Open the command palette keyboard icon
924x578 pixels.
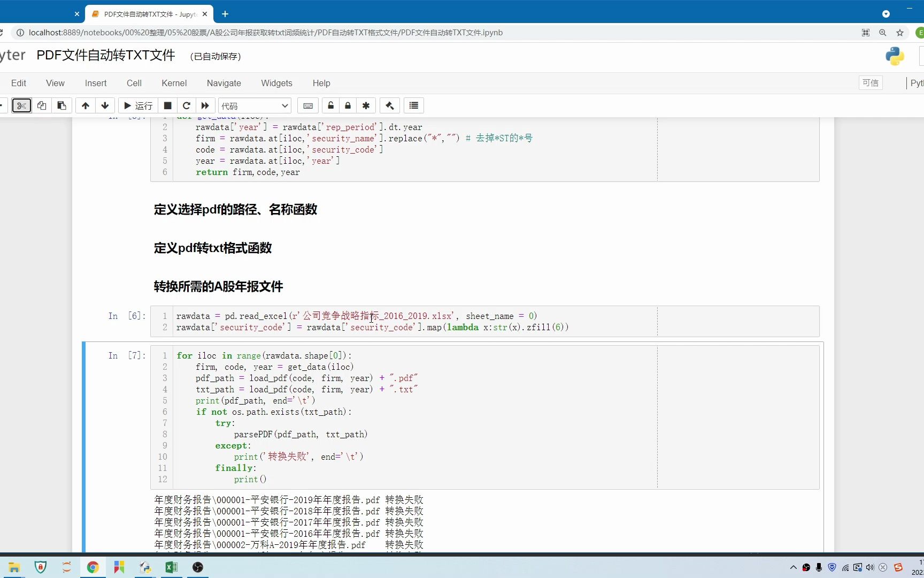[307, 105]
